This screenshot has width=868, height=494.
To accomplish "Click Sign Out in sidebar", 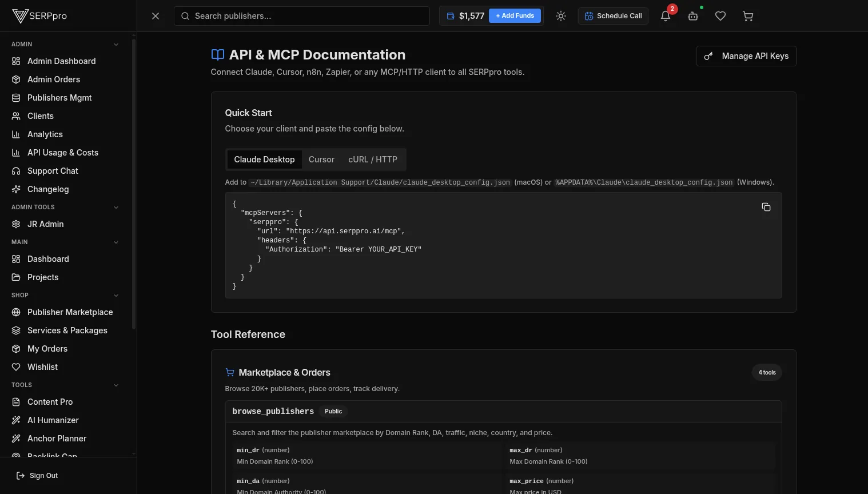I will (x=37, y=476).
